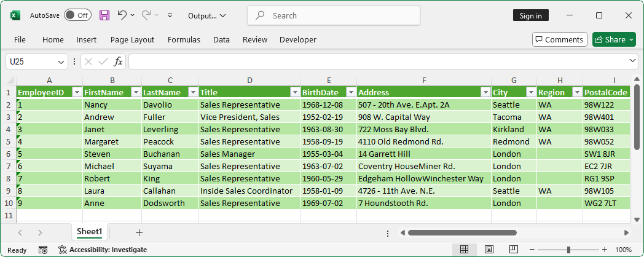Open the Comments pane
The width and height of the screenshot is (644, 257).
[x=560, y=39]
